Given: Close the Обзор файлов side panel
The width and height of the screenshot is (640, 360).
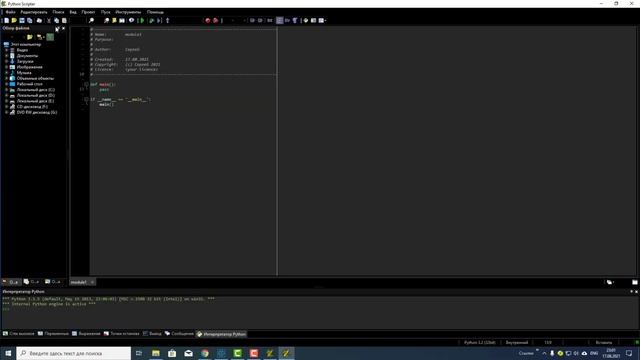Looking at the screenshot, I should [63, 28].
